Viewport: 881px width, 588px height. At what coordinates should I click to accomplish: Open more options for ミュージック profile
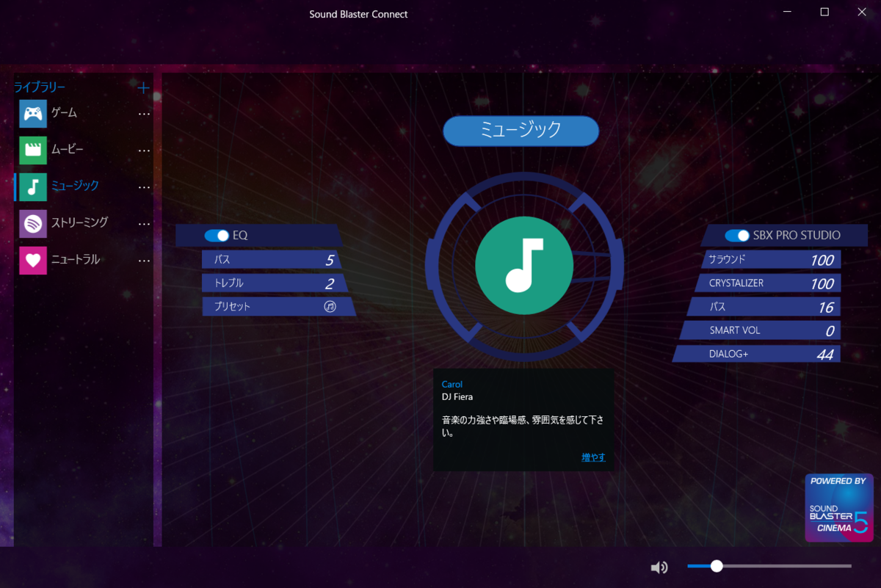[x=145, y=187]
